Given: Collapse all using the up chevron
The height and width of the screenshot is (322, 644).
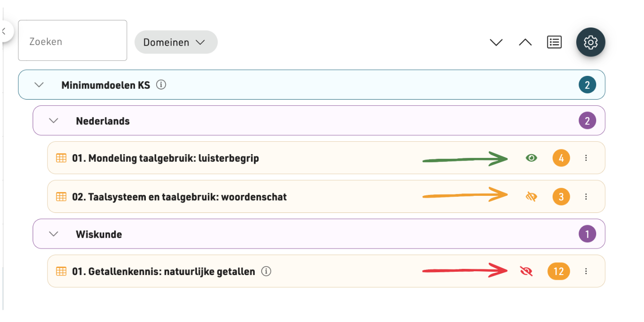Looking at the screenshot, I should tap(525, 42).
